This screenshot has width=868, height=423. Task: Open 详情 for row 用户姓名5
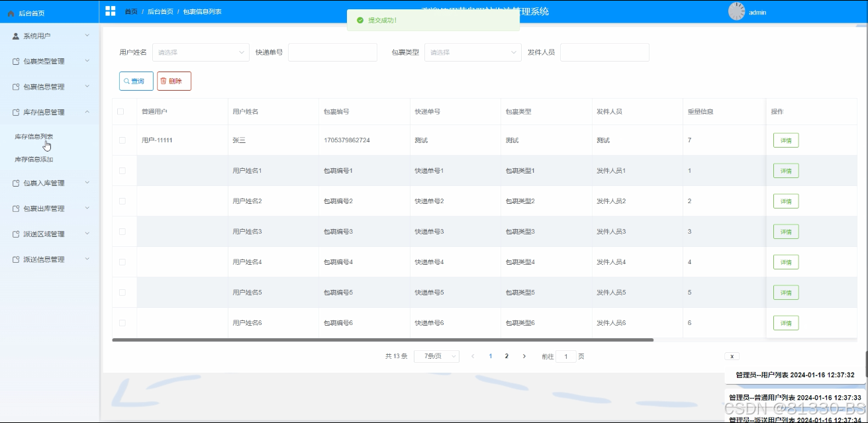pyautogui.click(x=786, y=293)
